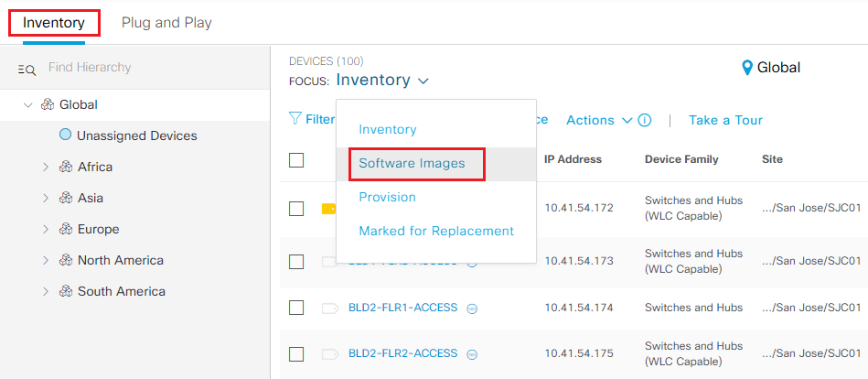Check the box for BLD2-FLR1-ACCESS row

pos(296,308)
